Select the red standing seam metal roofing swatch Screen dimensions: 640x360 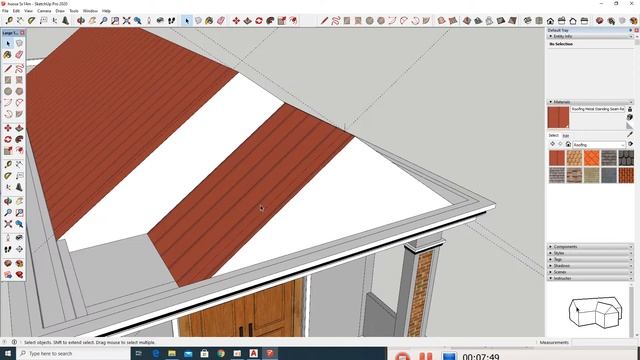(557, 158)
